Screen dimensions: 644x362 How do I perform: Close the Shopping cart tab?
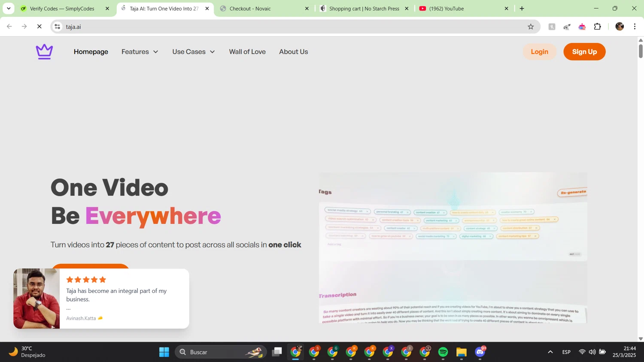coord(407,9)
